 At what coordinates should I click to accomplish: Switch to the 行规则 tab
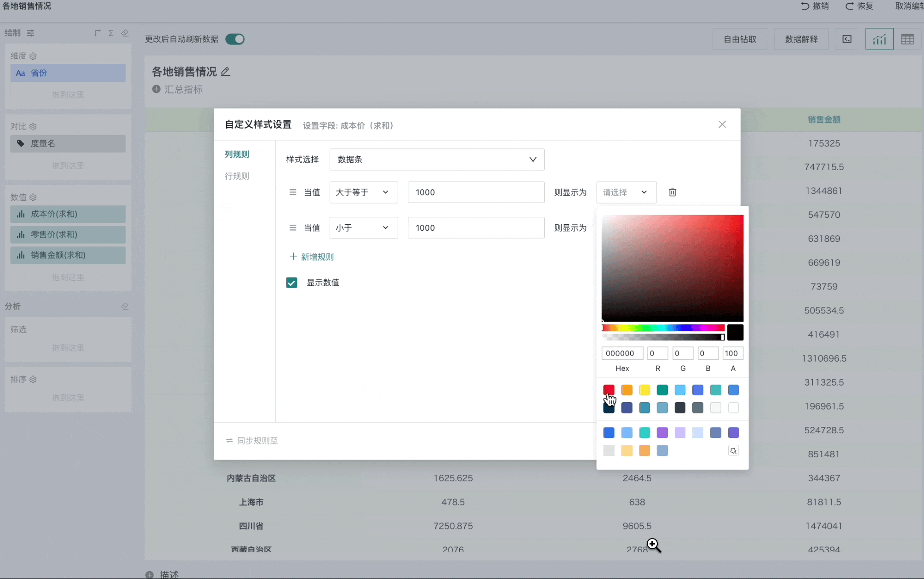click(237, 176)
